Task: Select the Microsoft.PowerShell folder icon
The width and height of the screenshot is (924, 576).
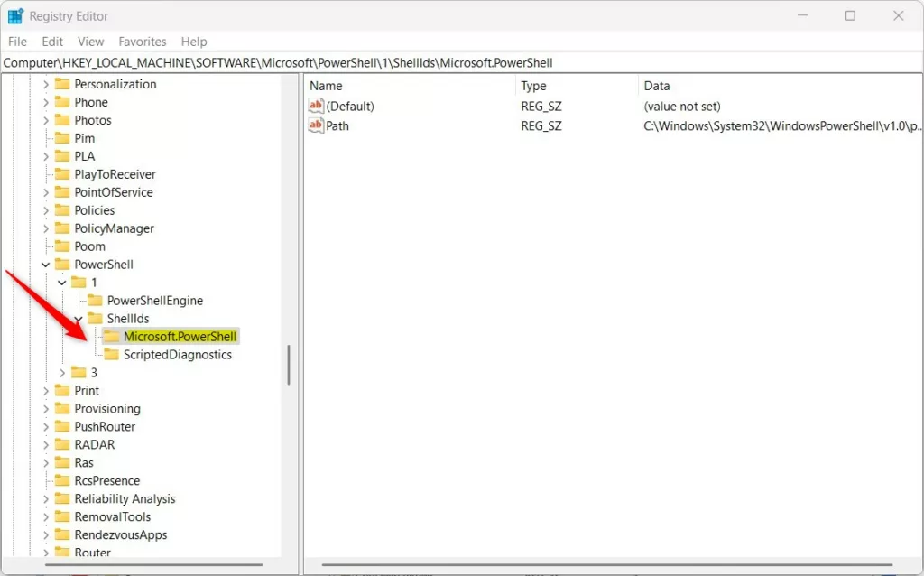Action: click(110, 336)
